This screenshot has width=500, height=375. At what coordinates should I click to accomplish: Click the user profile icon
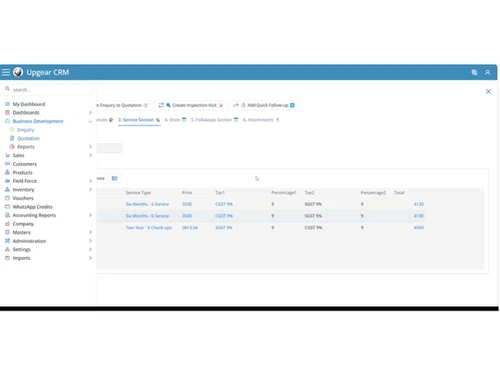click(487, 72)
